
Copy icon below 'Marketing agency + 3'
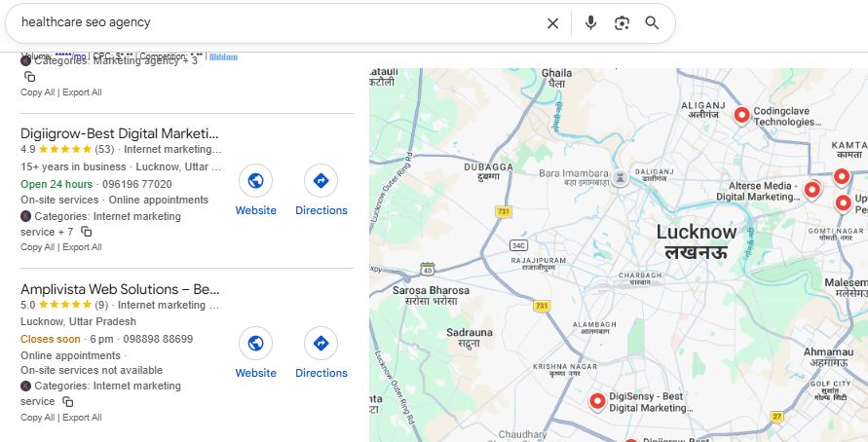click(x=30, y=77)
